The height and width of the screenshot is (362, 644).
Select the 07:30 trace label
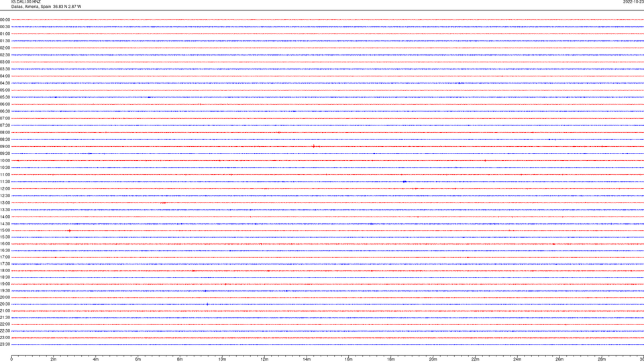tap(5, 125)
